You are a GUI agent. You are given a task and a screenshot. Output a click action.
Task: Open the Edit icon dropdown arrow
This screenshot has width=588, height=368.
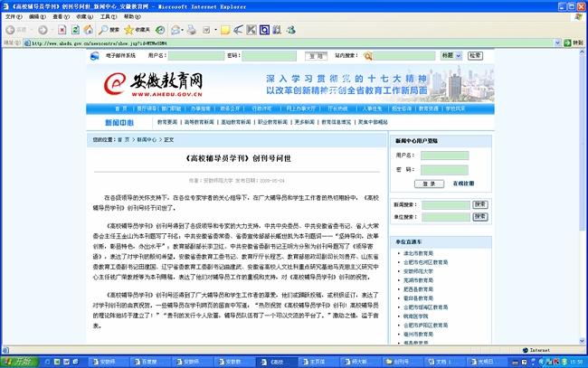215,30
